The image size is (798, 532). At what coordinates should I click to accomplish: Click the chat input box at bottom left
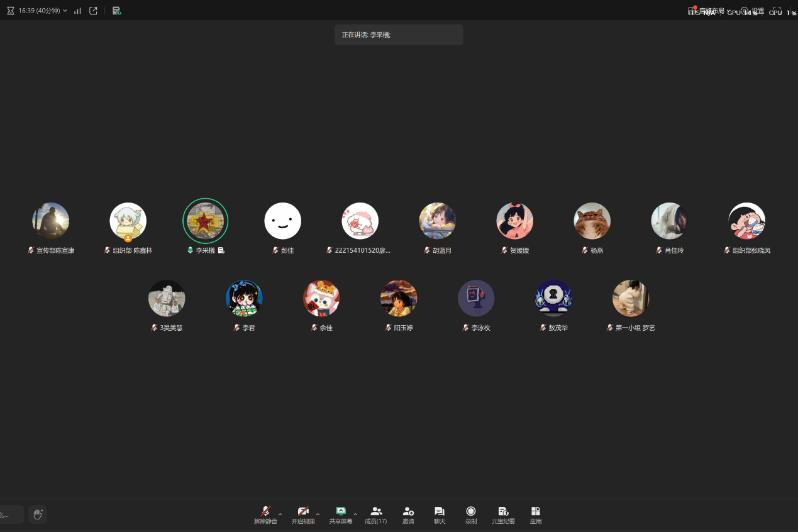coord(11,514)
